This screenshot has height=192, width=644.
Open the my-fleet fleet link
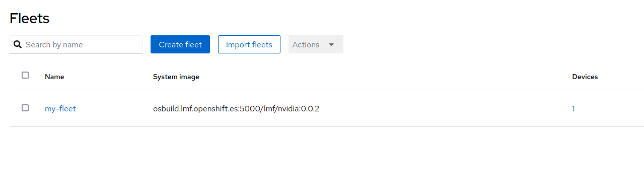click(60, 108)
